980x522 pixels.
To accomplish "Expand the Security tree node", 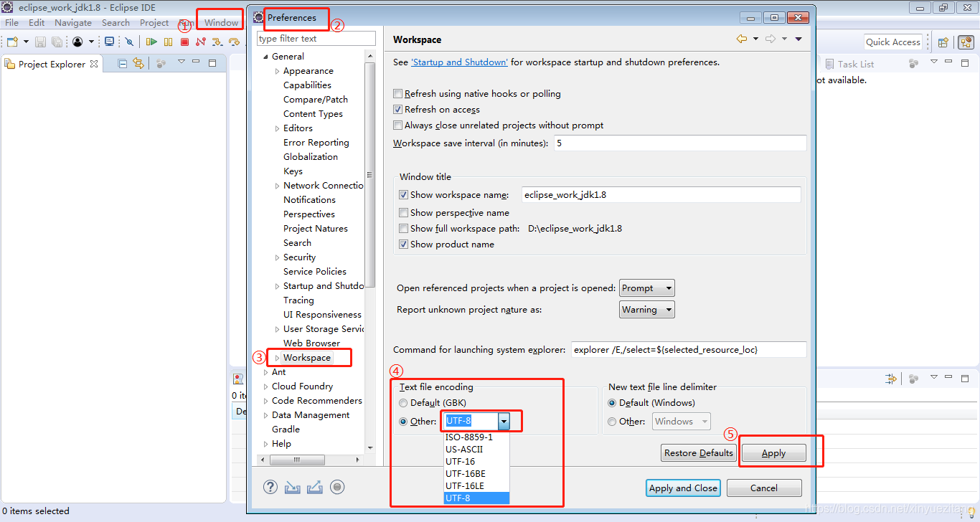I will coord(277,257).
